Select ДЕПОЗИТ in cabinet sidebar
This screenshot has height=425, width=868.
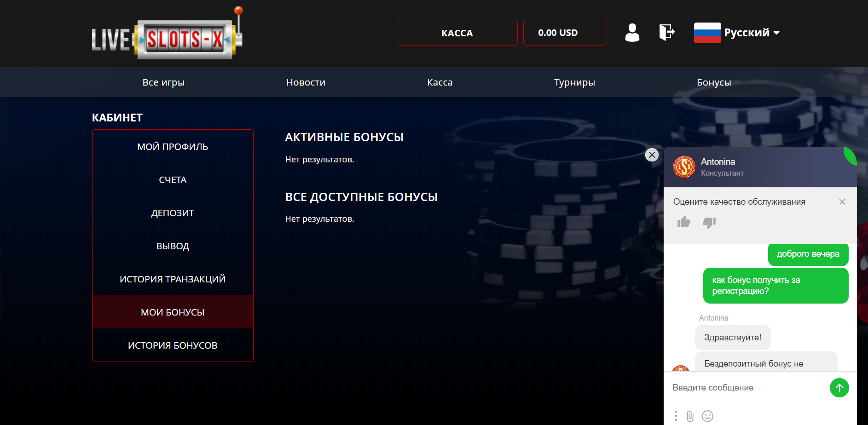(x=173, y=213)
